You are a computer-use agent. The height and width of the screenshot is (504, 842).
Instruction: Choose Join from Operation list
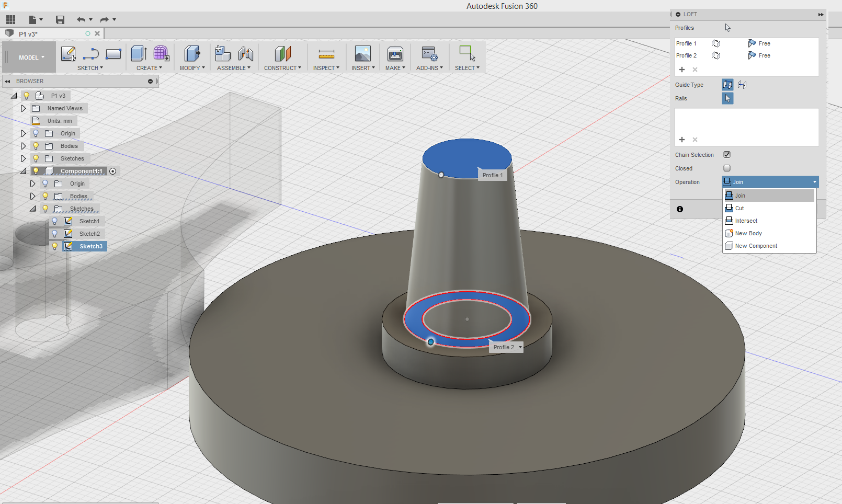click(769, 196)
